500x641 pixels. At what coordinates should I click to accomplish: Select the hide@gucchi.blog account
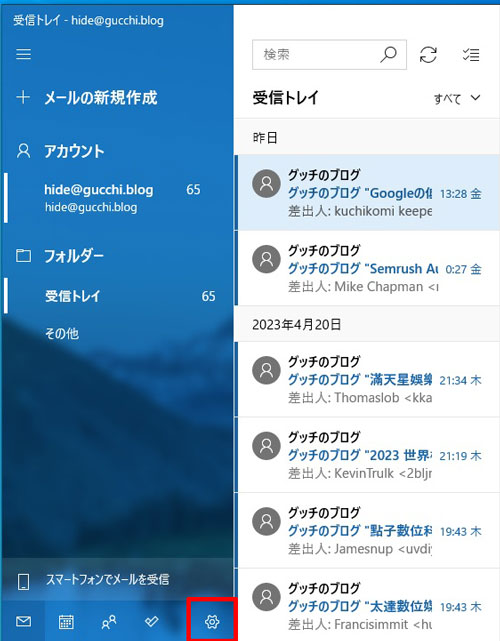click(x=117, y=198)
